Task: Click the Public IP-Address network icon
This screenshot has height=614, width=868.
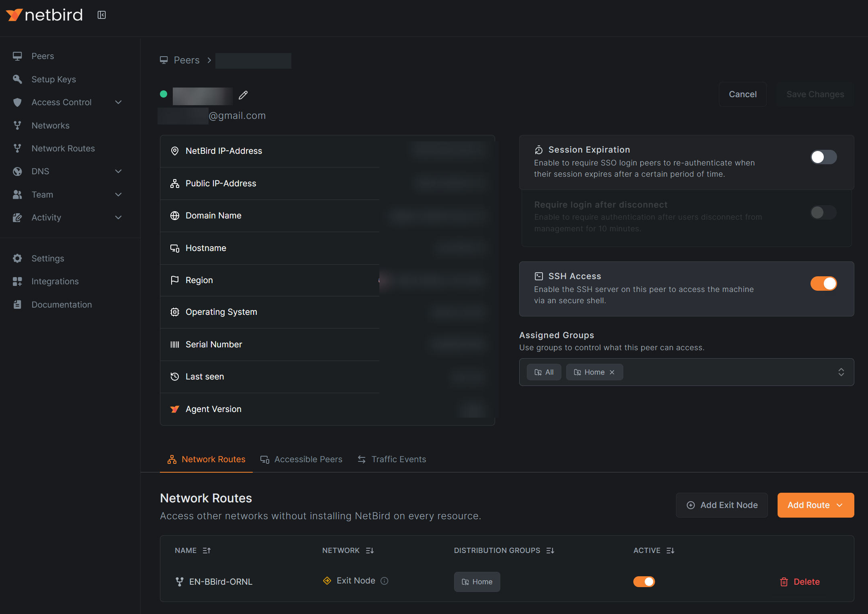Action: [x=175, y=184]
